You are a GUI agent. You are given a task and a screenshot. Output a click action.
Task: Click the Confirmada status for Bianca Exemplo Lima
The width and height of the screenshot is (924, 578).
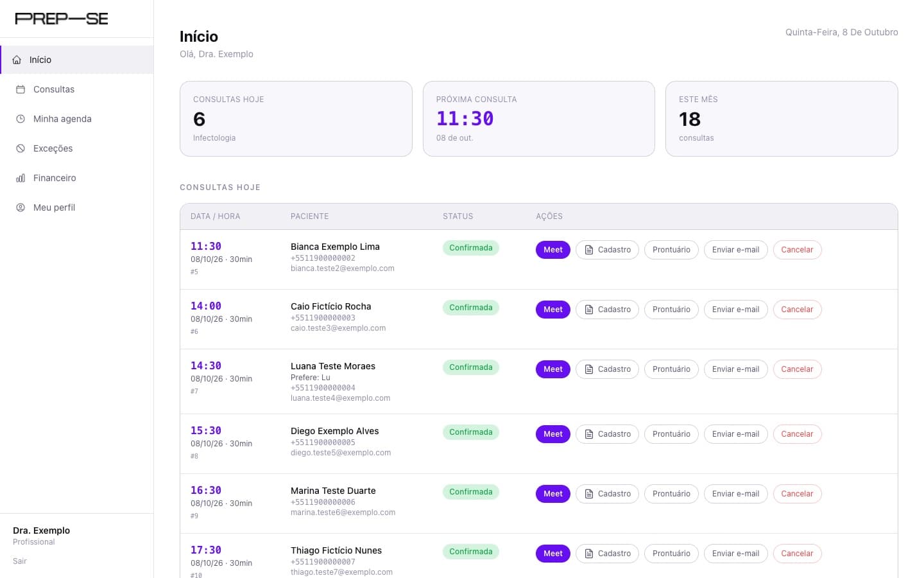pos(471,248)
